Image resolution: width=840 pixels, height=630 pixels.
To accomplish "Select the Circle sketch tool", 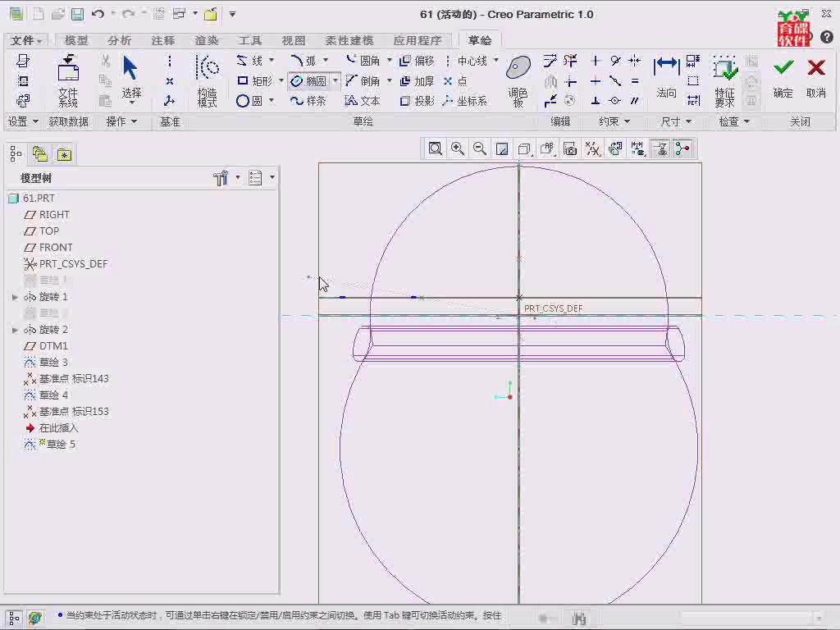I will click(x=250, y=101).
